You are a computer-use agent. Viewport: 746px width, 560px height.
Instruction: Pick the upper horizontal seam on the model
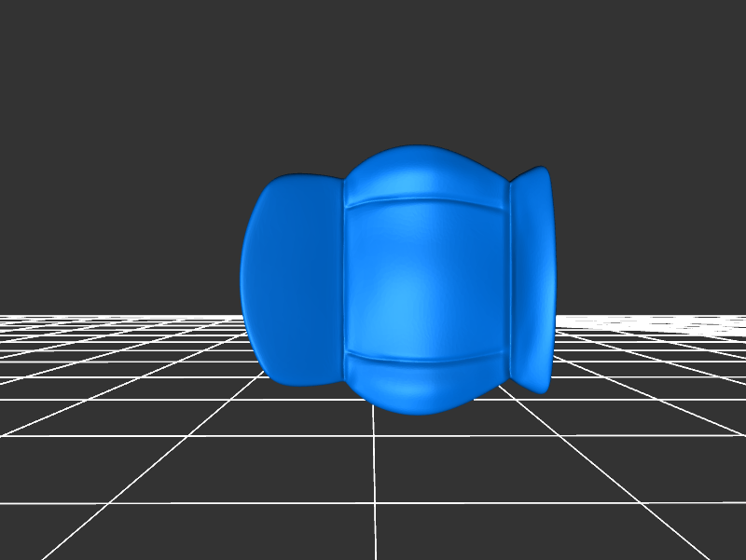[x=424, y=198]
